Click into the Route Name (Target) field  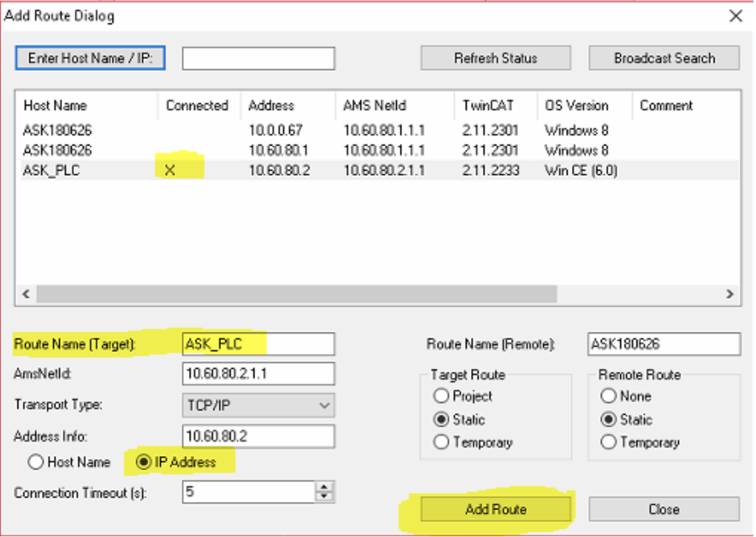point(257,344)
